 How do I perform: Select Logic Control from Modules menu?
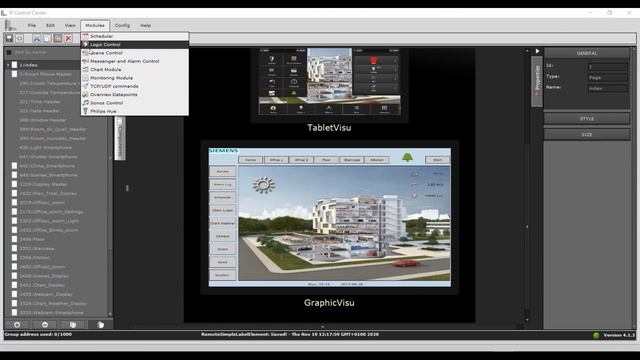point(135,44)
